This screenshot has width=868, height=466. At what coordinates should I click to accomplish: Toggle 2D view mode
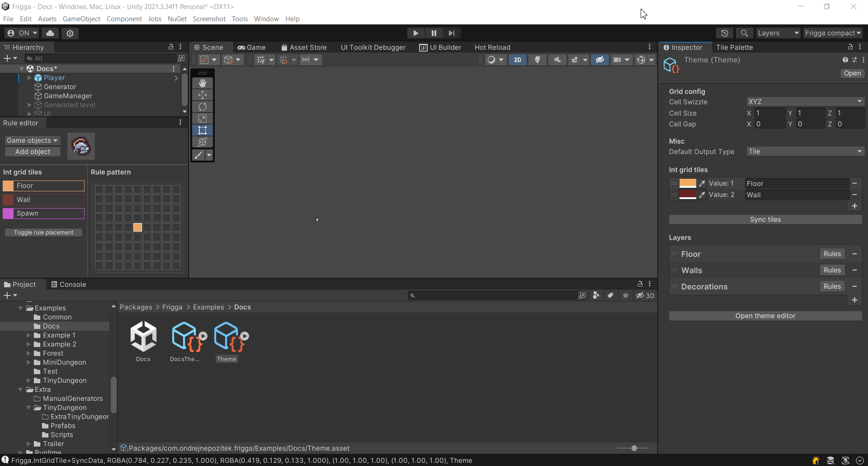pos(518,60)
